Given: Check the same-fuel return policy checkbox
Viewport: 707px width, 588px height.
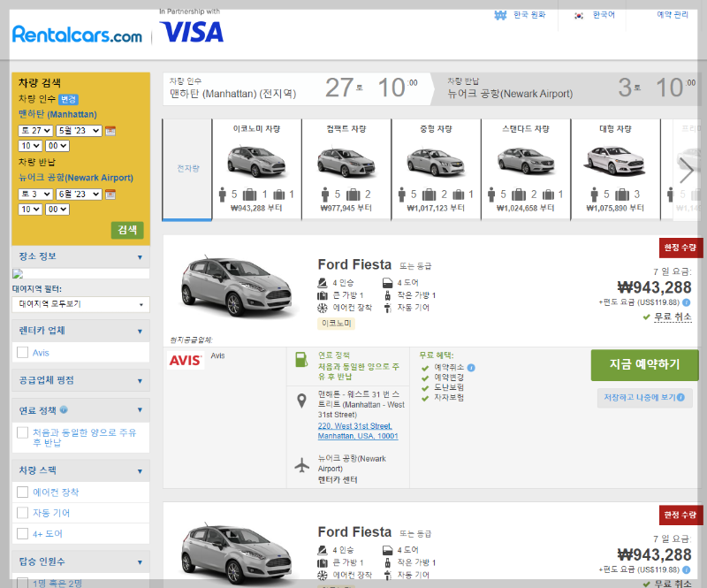Looking at the screenshot, I should 23,432.
